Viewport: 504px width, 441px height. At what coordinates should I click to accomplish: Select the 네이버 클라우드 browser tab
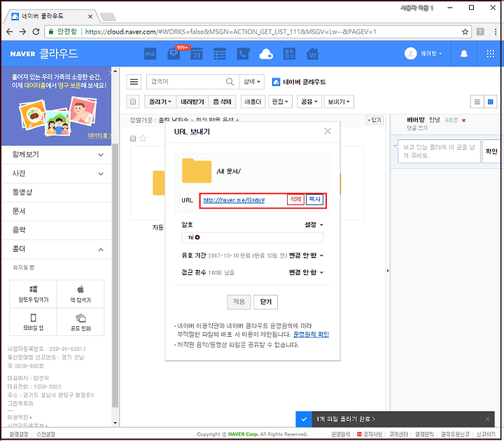pos(51,16)
